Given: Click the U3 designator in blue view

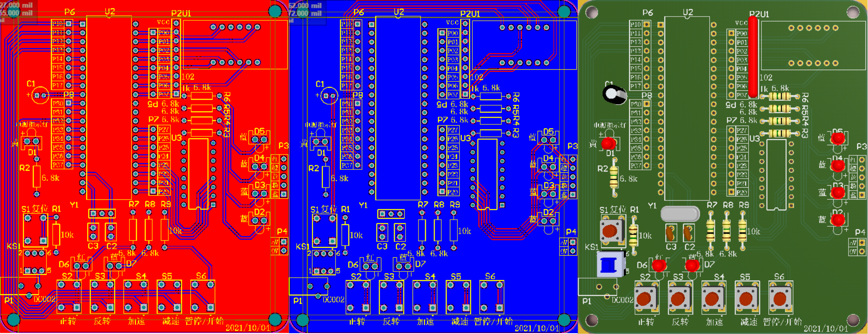Looking at the screenshot, I should [x=465, y=138].
